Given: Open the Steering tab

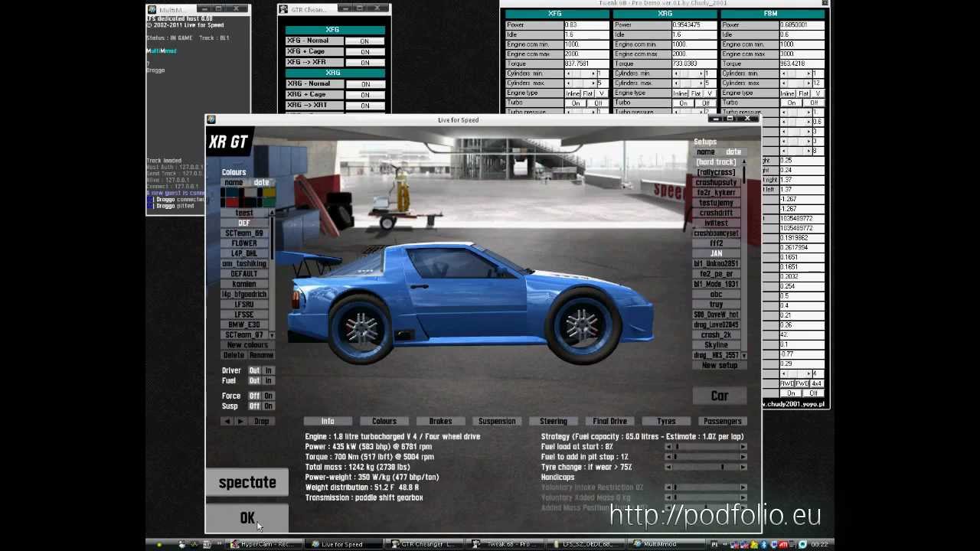Looking at the screenshot, I should (x=554, y=421).
